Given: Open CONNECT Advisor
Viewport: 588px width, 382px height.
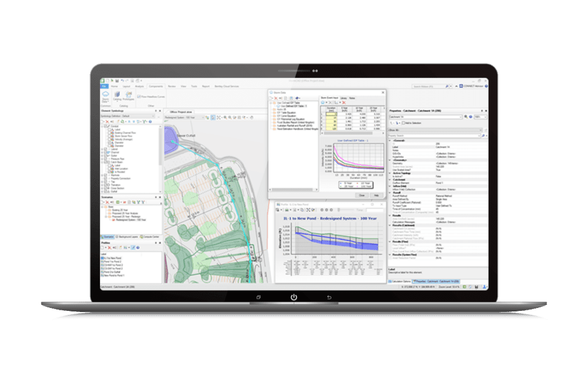Looking at the screenshot, I should [x=471, y=86].
